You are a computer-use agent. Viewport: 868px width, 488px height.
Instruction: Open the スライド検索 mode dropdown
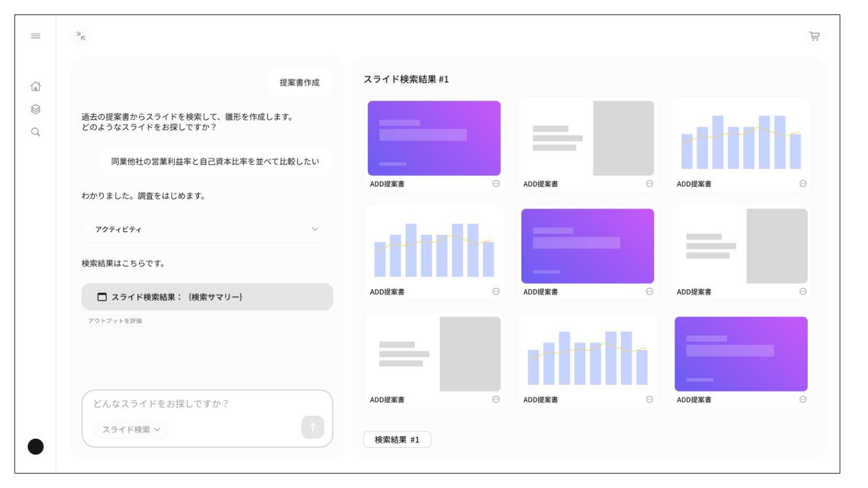pyautogui.click(x=131, y=430)
